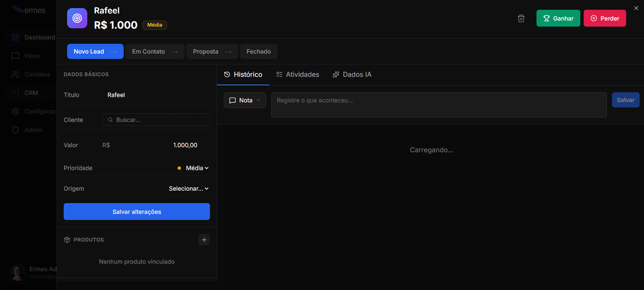Image resolution: width=644 pixels, height=290 pixels.
Task: Click the purple target deal icon
Action: (77, 18)
